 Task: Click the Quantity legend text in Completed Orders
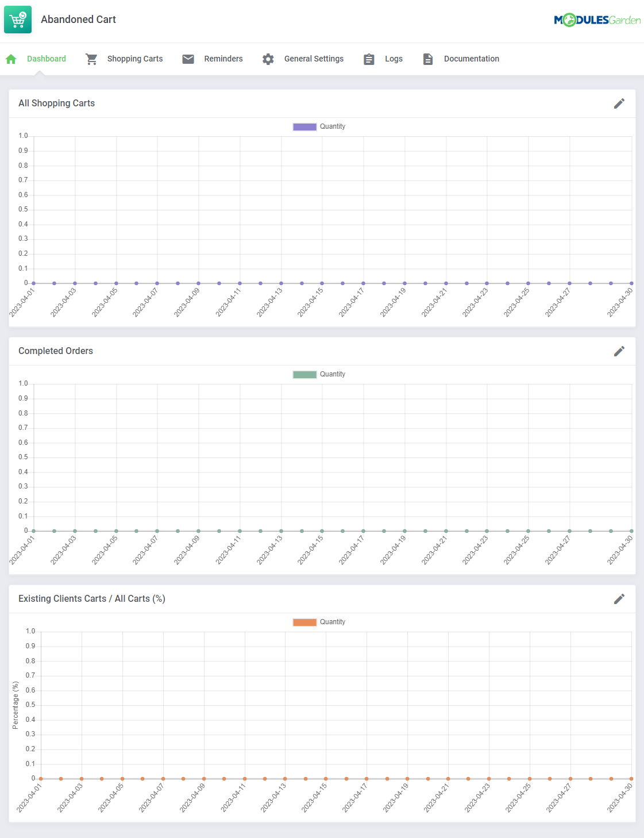click(x=333, y=374)
